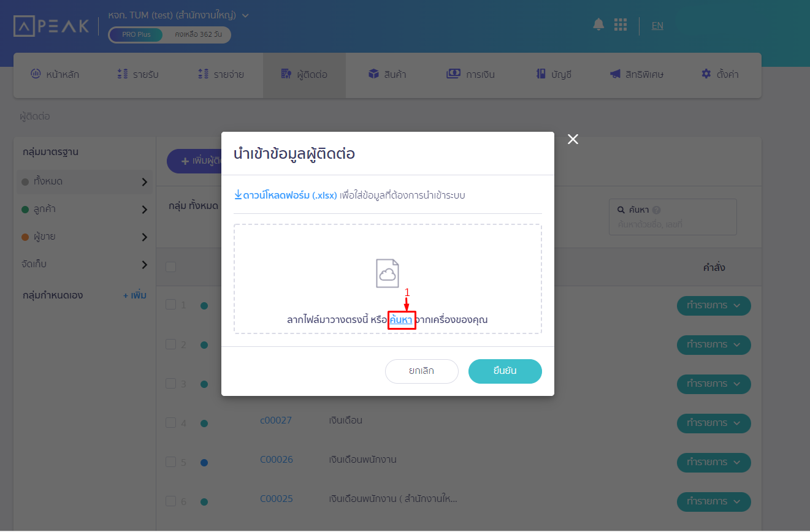Check the row 5 checkbox
The image size is (810, 532).
pyautogui.click(x=171, y=462)
